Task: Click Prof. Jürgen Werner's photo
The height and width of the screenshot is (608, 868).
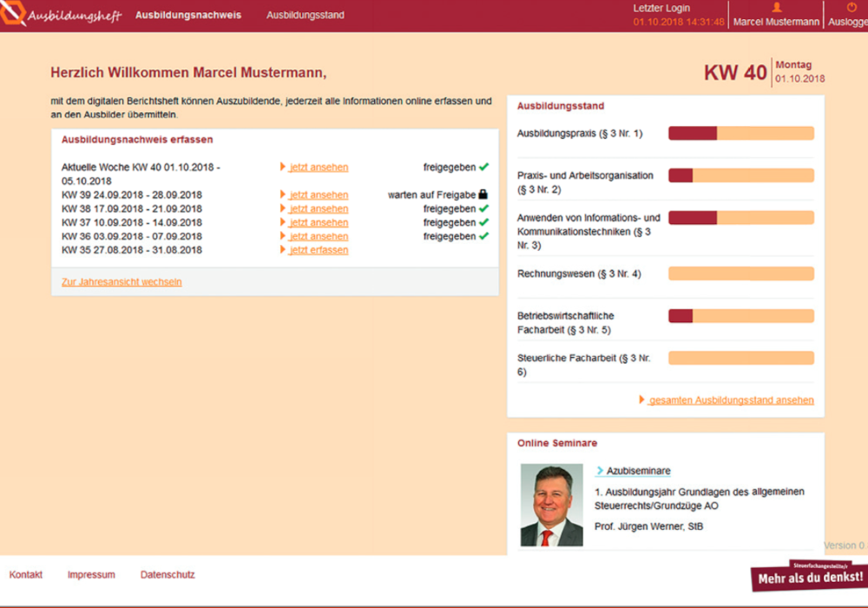Action: [551, 505]
